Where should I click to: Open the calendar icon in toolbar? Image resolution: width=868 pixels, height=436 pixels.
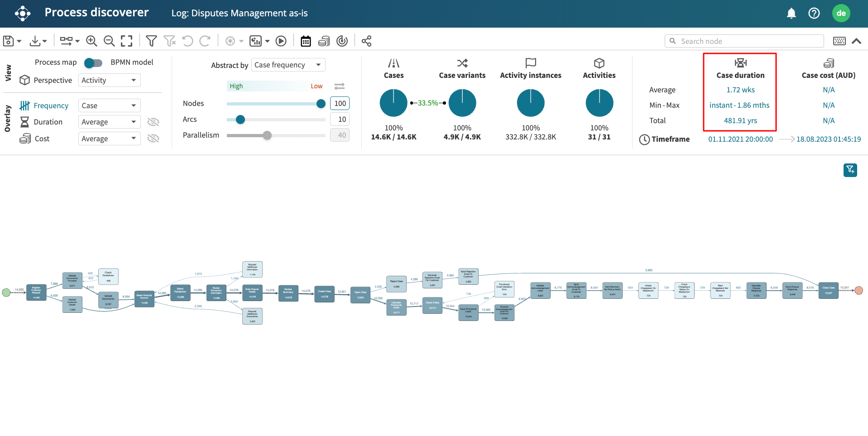306,41
